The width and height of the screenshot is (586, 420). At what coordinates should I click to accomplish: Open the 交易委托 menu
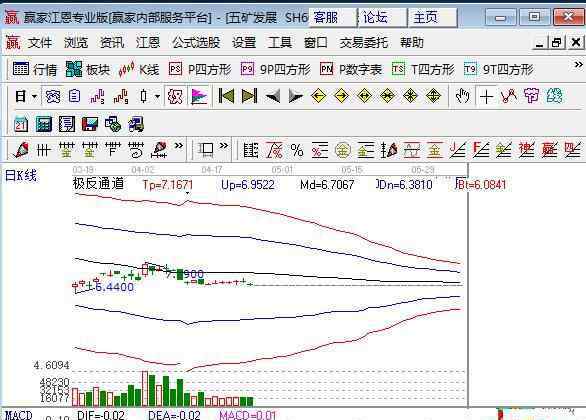tap(363, 43)
